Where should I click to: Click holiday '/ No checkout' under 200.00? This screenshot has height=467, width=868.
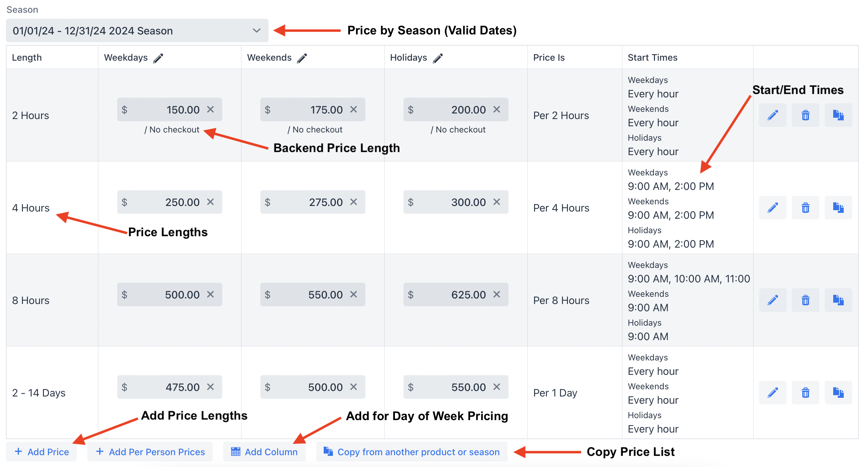coord(458,130)
